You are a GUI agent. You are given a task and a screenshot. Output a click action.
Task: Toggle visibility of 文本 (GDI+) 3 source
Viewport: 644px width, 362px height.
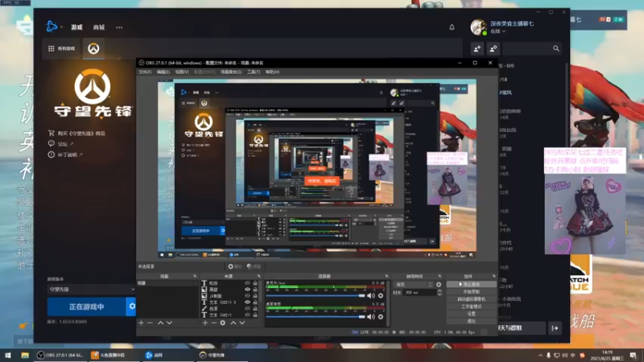point(247,302)
